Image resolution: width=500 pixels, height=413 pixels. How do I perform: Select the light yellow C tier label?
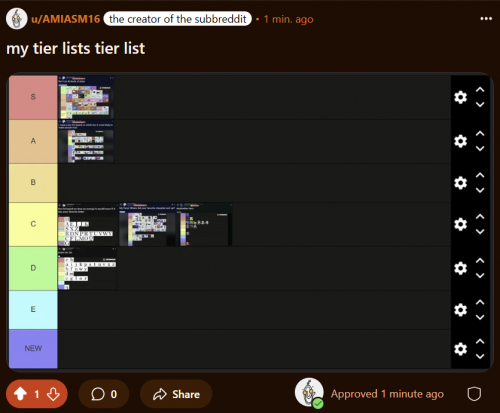coord(33,224)
